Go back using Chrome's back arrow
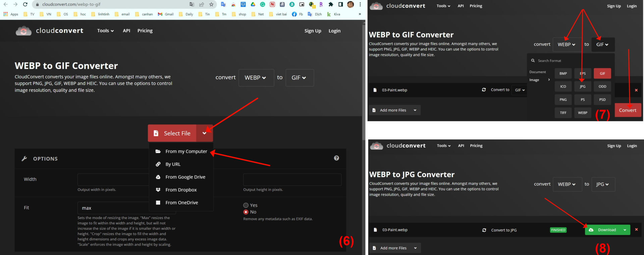The width and height of the screenshot is (644, 255). coord(6,4)
